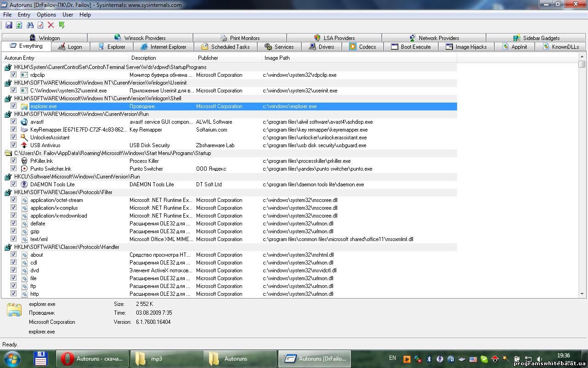Click the avast! entry icon

click(x=24, y=122)
